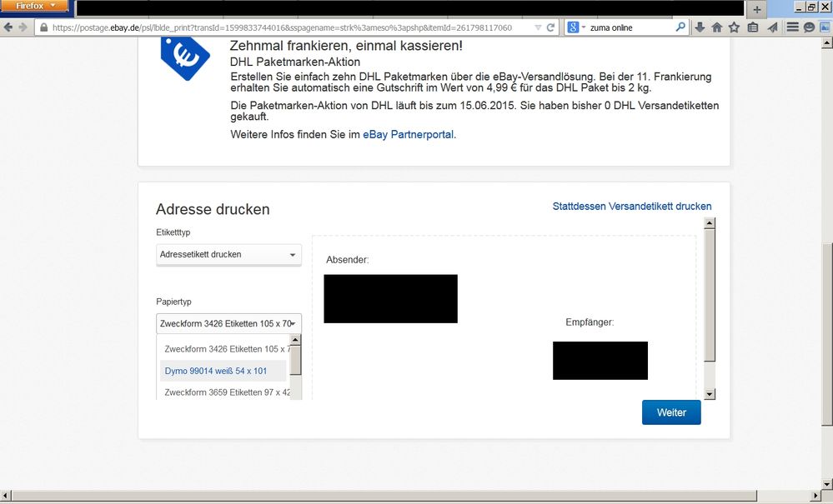Open the Firefox hamburger menu
Viewport: 833px width, 504px height.
792,27
